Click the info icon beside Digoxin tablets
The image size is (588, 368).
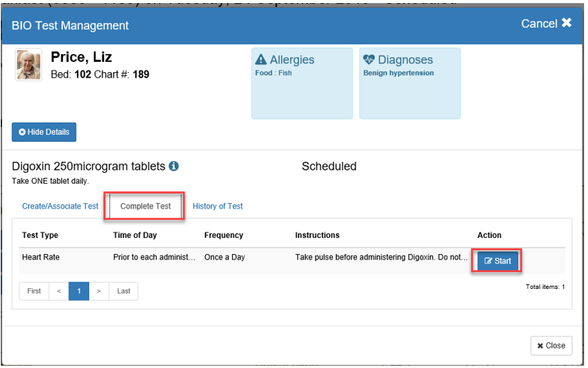174,167
